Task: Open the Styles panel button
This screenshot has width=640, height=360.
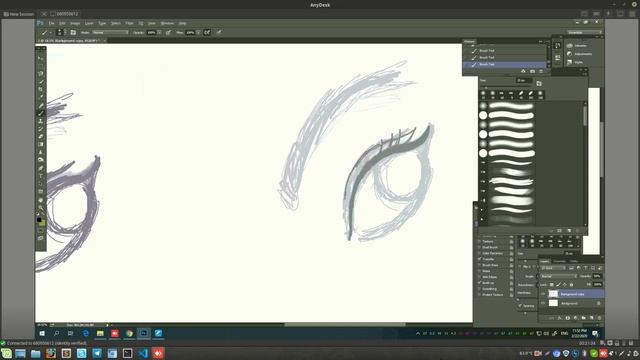Action: coord(575,62)
